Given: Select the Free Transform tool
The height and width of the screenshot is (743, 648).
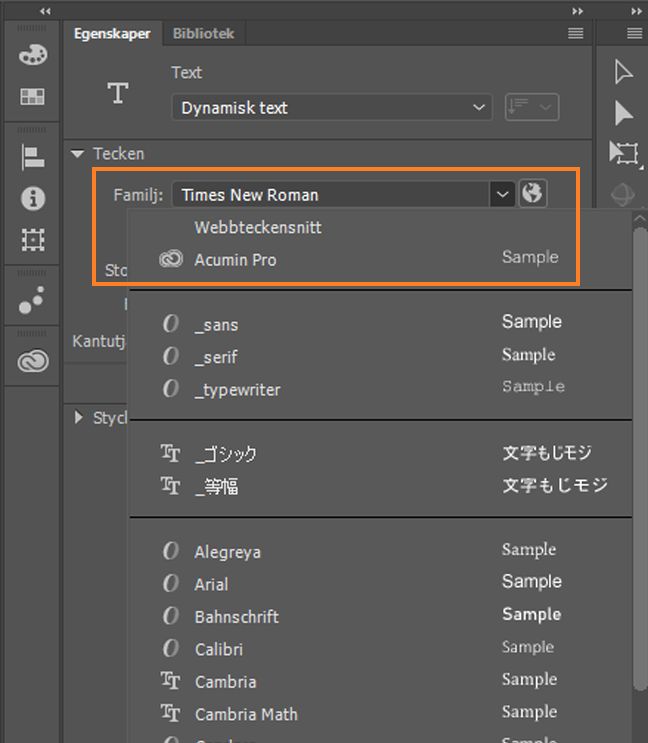Looking at the screenshot, I should [x=624, y=153].
